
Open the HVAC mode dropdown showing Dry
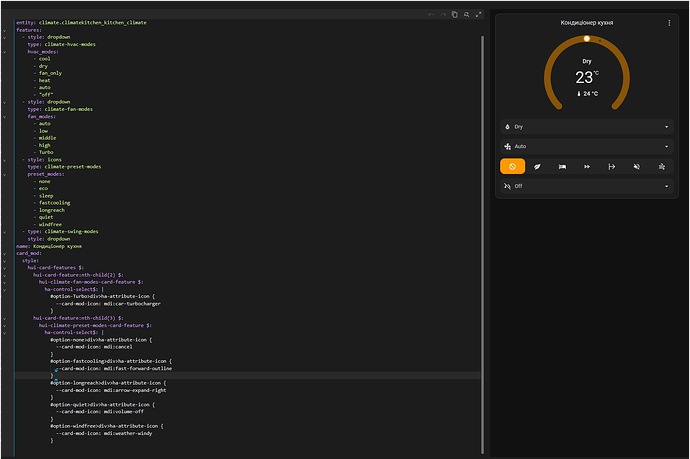[587, 127]
